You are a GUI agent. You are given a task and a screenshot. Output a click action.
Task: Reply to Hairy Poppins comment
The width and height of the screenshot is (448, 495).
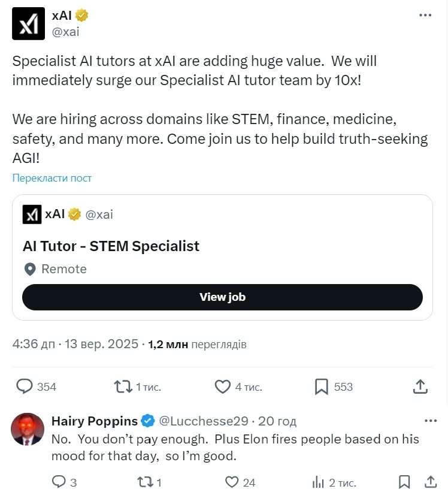pyautogui.click(x=59, y=482)
